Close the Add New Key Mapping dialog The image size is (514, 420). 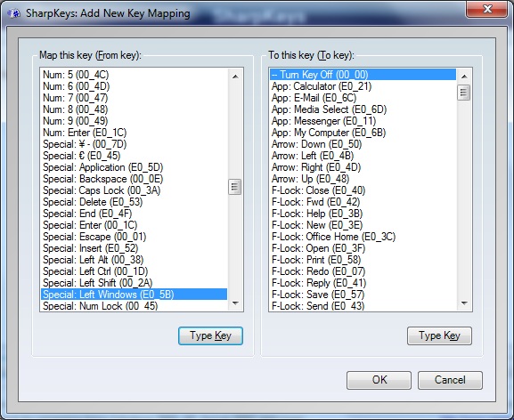(487, 9)
